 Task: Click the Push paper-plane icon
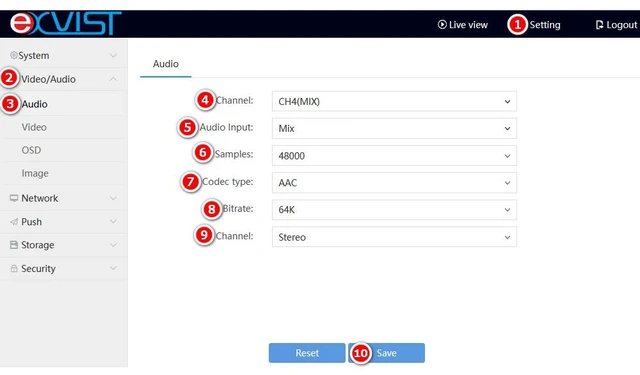(x=14, y=222)
